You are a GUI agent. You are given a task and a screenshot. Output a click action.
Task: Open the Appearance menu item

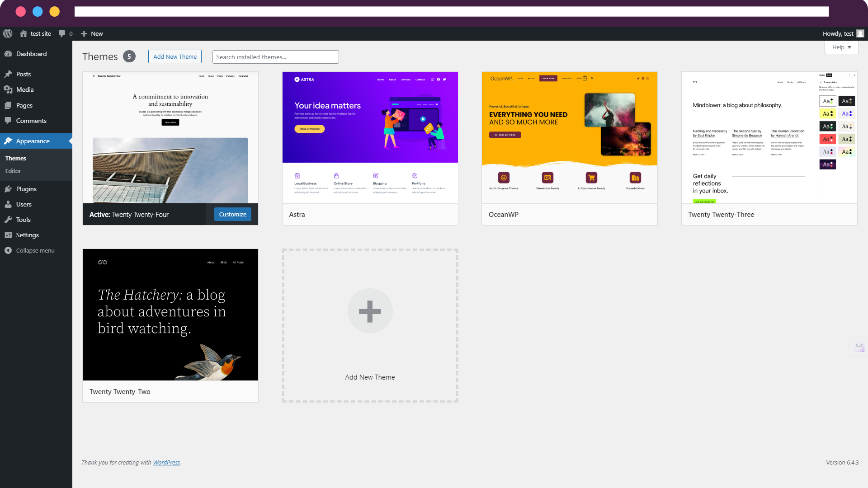[36, 141]
